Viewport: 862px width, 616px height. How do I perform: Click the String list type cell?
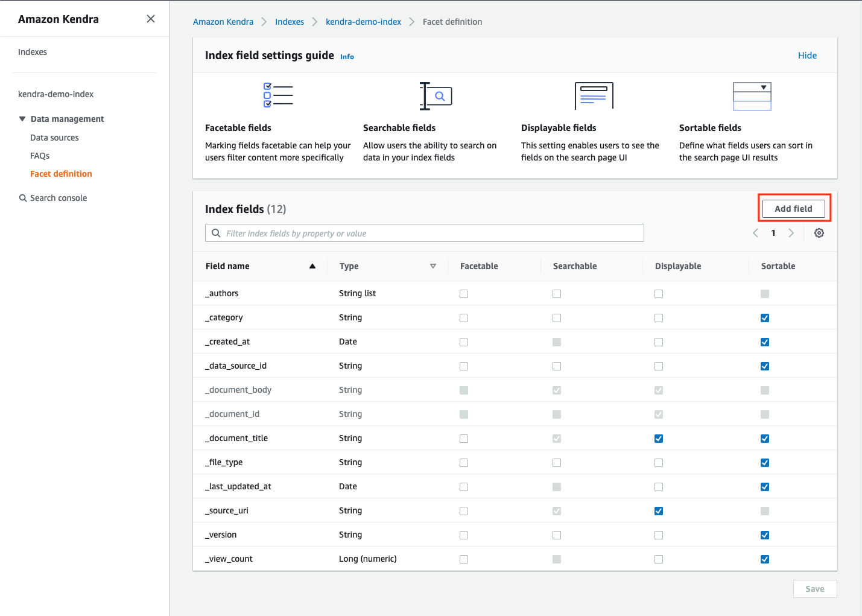click(x=357, y=293)
